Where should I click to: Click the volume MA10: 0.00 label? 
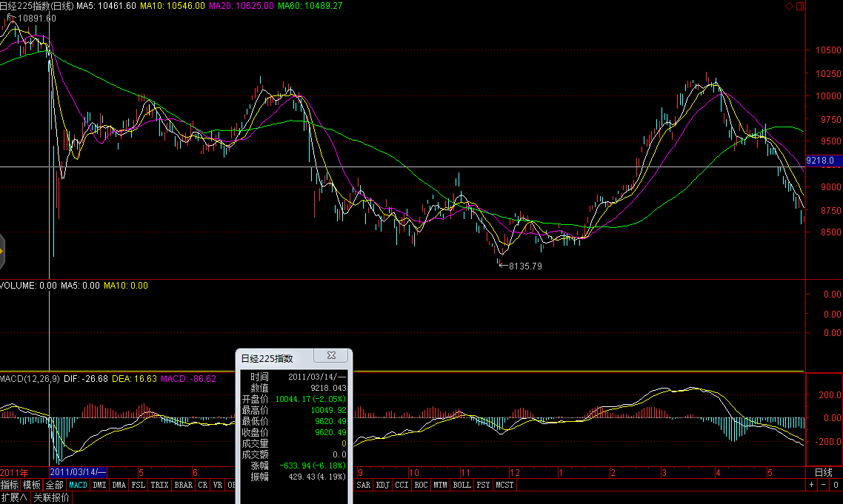click(126, 286)
